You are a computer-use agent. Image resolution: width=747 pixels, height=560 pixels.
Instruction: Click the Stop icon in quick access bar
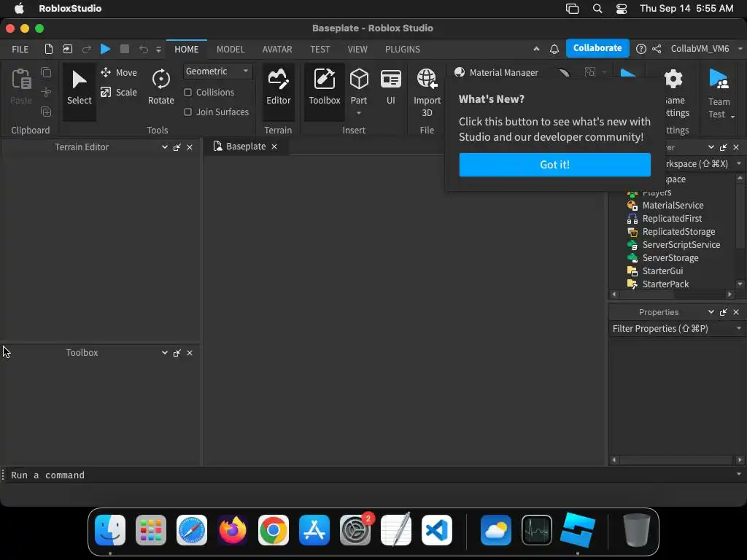(125, 49)
